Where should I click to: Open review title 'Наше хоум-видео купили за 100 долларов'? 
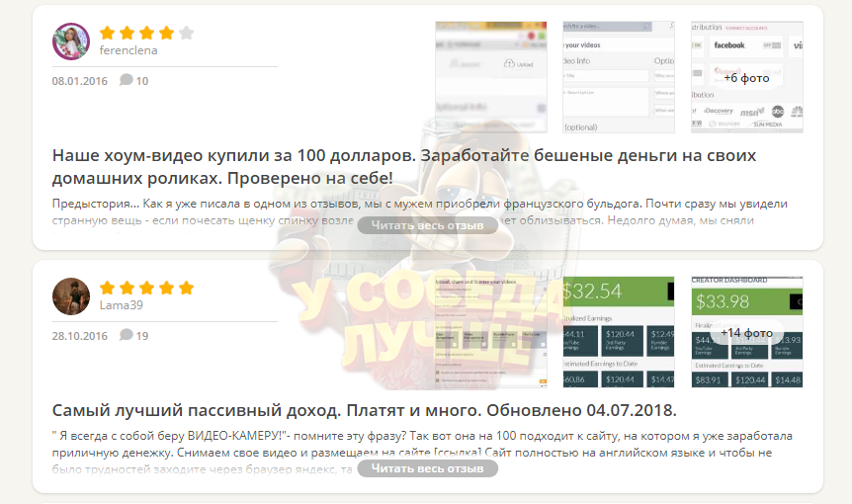(403, 166)
